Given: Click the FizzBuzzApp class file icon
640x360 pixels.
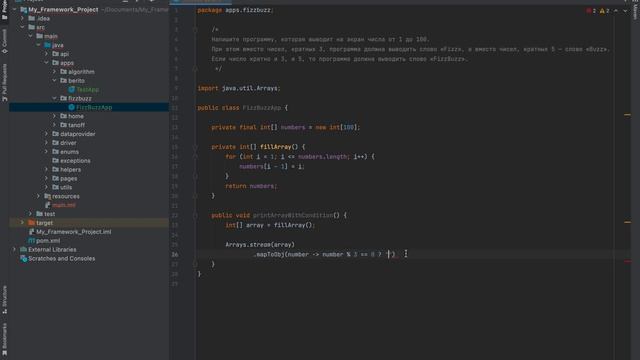Looking at the screenshot, I should [71, 107].
